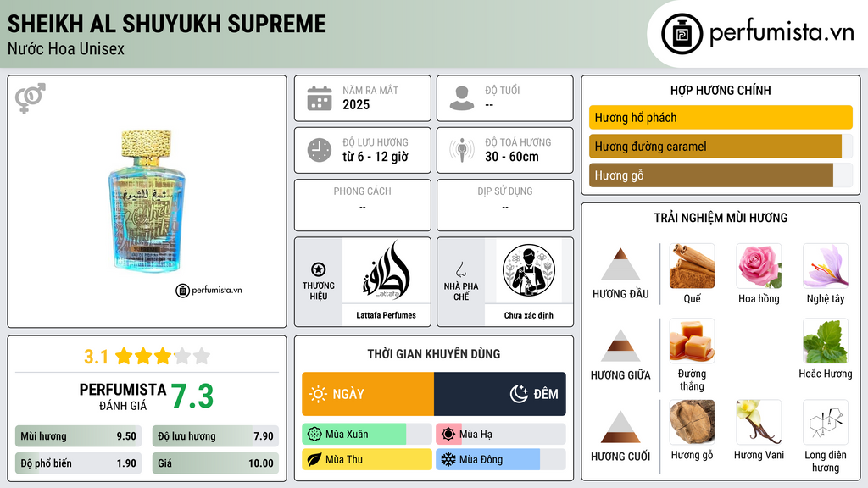This screenshot has height=488, width=868.
Task: Click the Hương Vani vanilla note image
Action: (759, 423)
